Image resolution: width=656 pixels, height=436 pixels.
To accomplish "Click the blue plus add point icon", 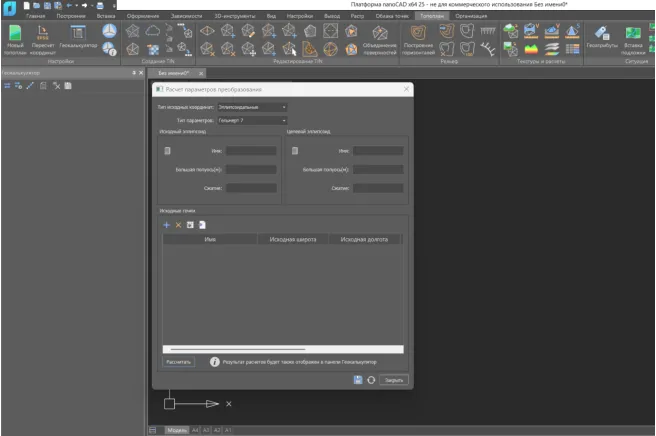I will click(x=167, y=225).
